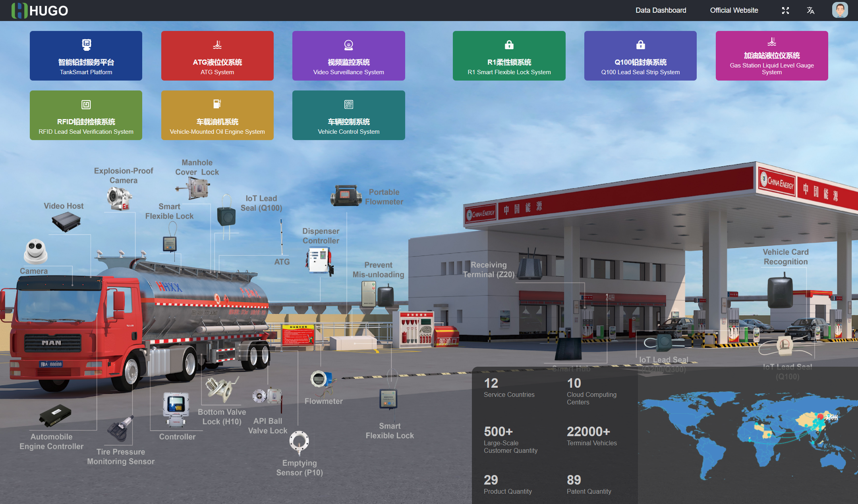Click the Smart Hub device image
This screenshot has width=858, height=504.
click(568, 348)
